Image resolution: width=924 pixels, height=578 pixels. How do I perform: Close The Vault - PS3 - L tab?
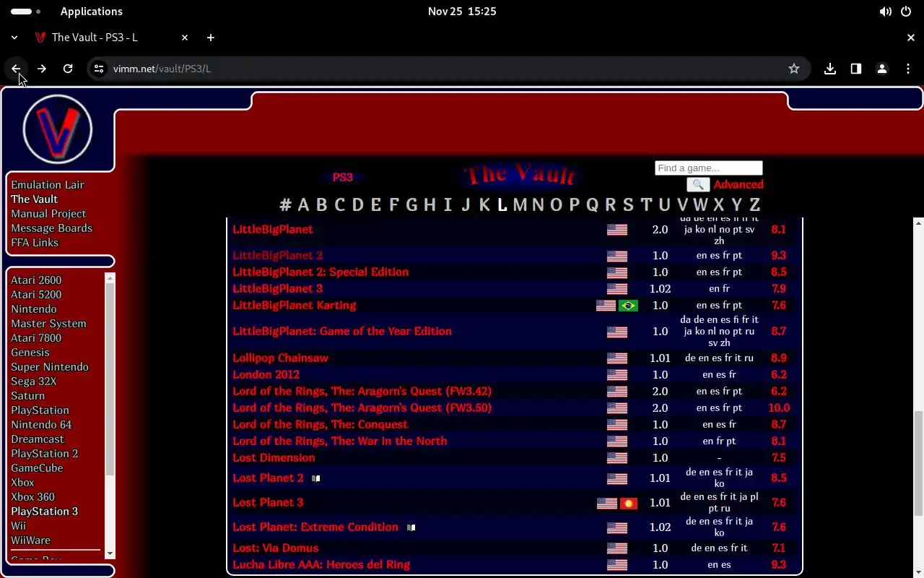(x=185, y=38)
